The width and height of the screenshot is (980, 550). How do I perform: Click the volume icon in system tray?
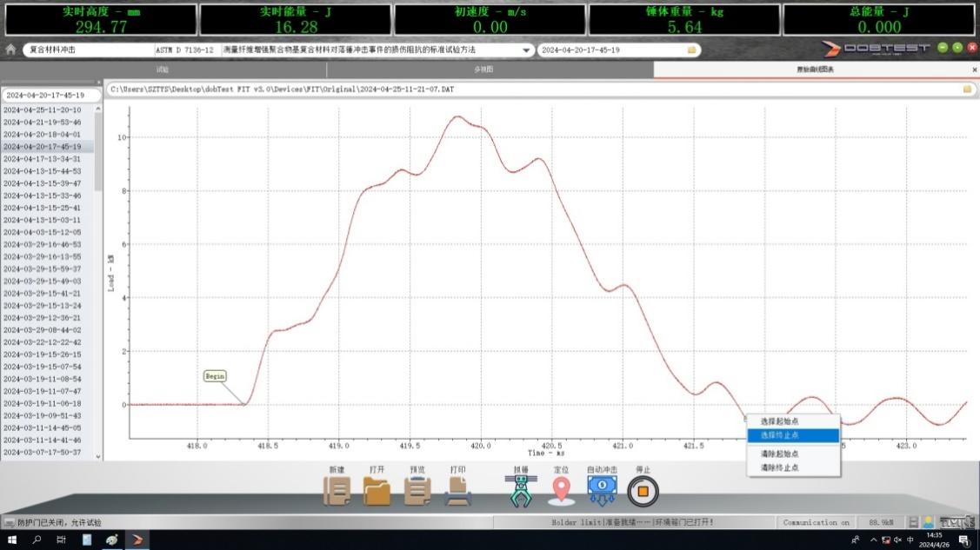click(897, 540)
